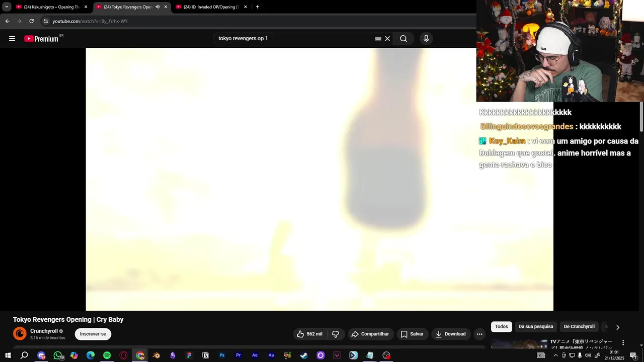Like the video (562 mil)
Screen dimensions: 644x362
click(310, 334)
